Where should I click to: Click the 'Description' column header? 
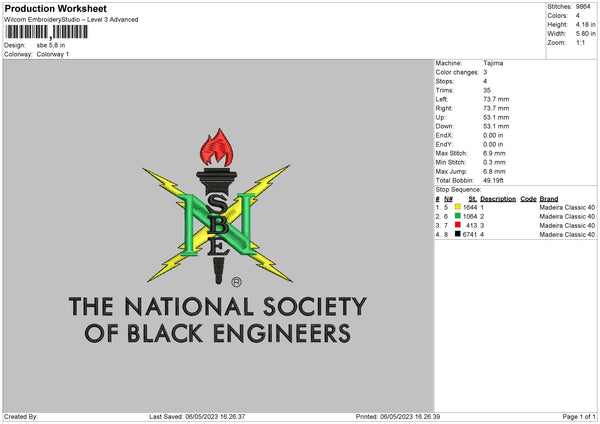[x=498, y=199]
